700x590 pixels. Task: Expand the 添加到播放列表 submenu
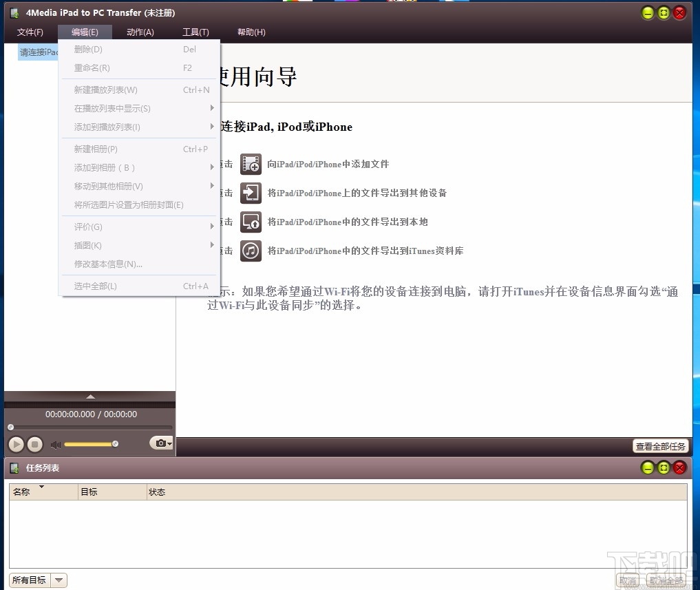click(x=103, y=127)
